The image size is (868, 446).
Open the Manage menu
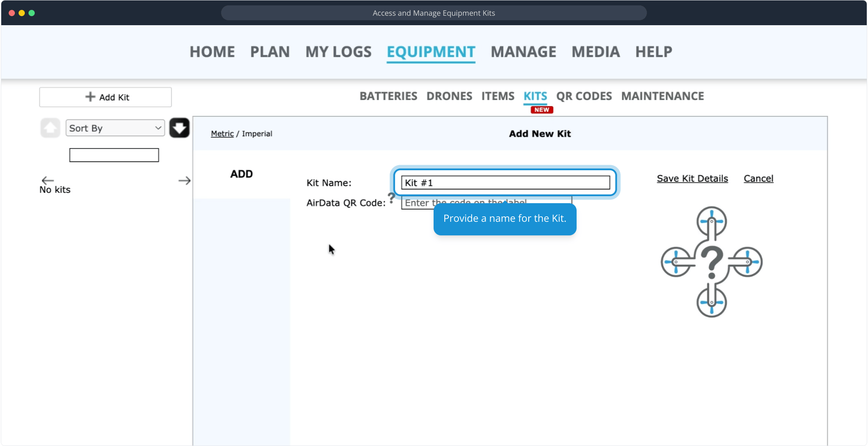point(523,52)
